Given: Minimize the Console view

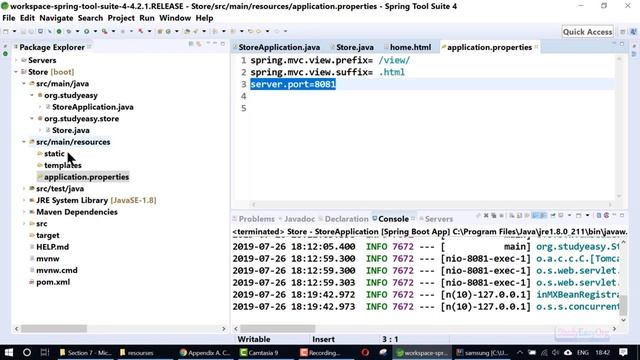Looking at the screenshot, I should click(x=614, y=215).
